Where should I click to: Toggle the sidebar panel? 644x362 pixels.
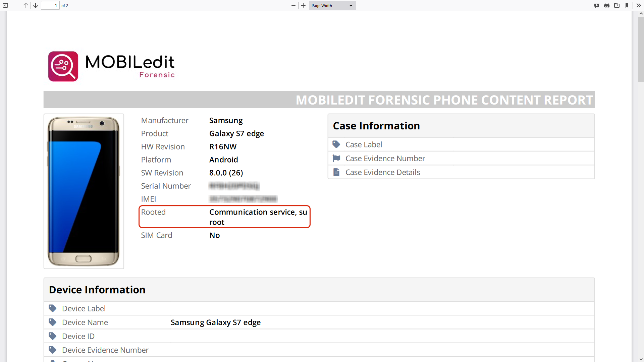[5, 5]
